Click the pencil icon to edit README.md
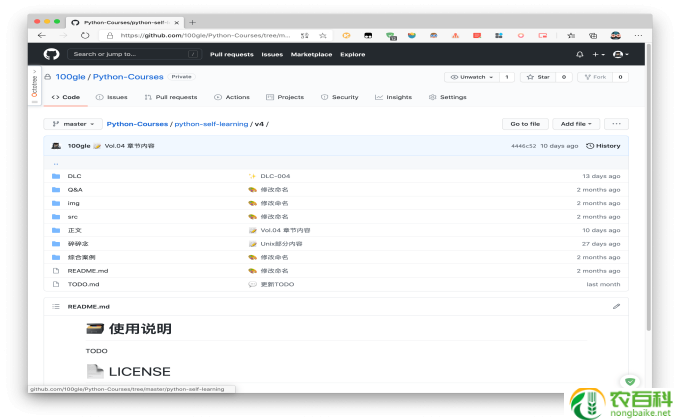 617,306
